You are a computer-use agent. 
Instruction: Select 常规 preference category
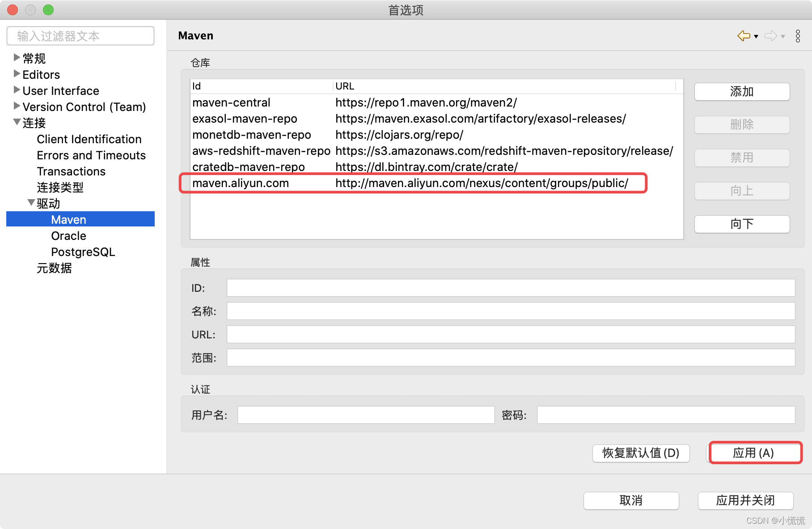pos(34,59)
